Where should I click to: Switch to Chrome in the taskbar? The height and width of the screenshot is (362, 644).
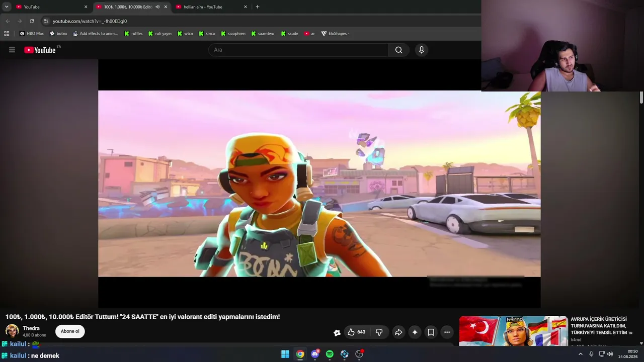click(x=300, y=354)
